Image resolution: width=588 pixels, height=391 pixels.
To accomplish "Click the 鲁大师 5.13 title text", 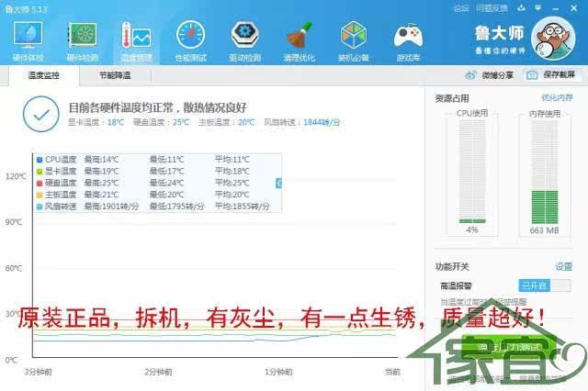I will tap(27, 9).
